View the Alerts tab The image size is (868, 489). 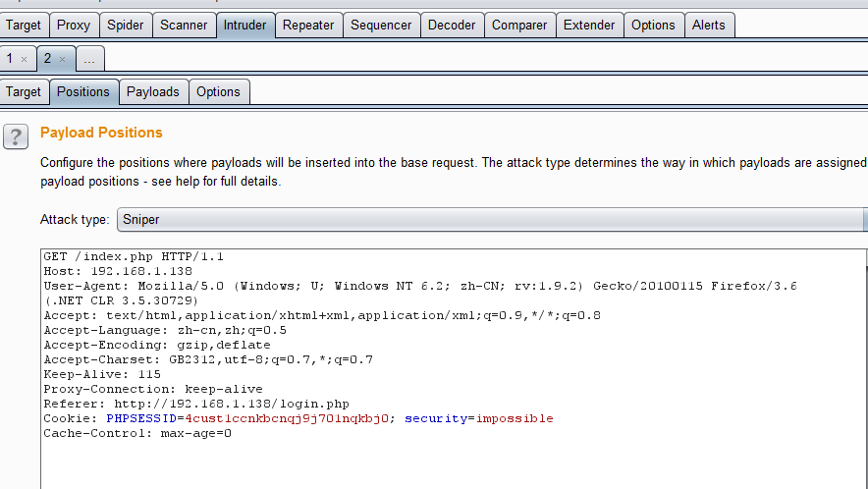tap(709, 26)
